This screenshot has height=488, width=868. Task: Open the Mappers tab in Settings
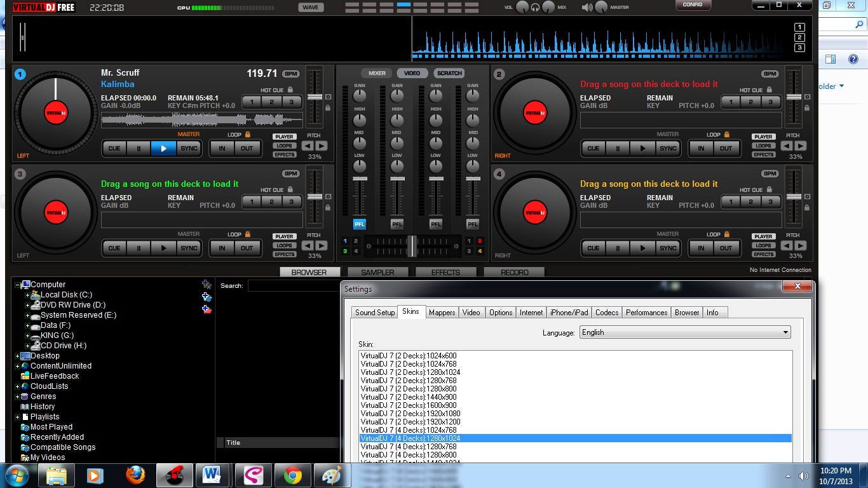(x=442, y=313)
